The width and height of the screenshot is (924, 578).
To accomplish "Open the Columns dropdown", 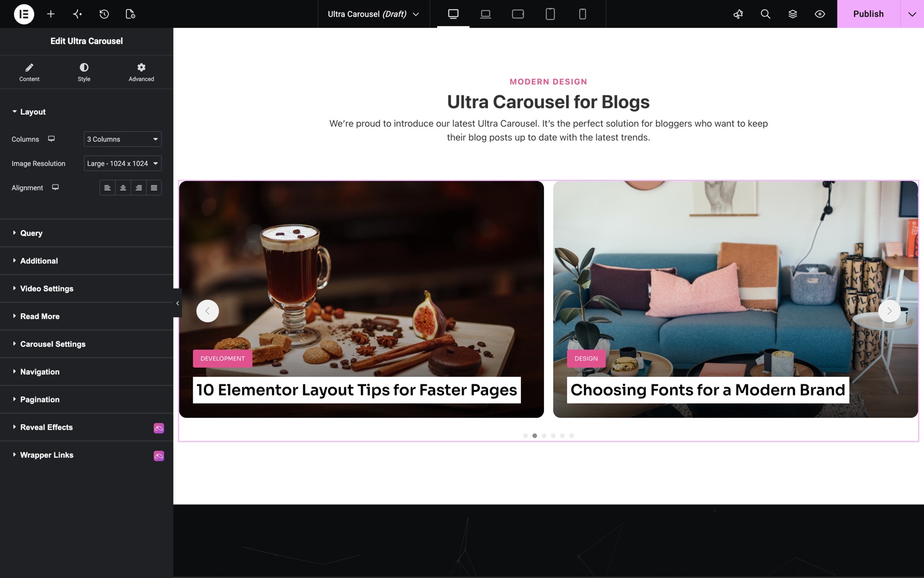I will click(122, 139).
